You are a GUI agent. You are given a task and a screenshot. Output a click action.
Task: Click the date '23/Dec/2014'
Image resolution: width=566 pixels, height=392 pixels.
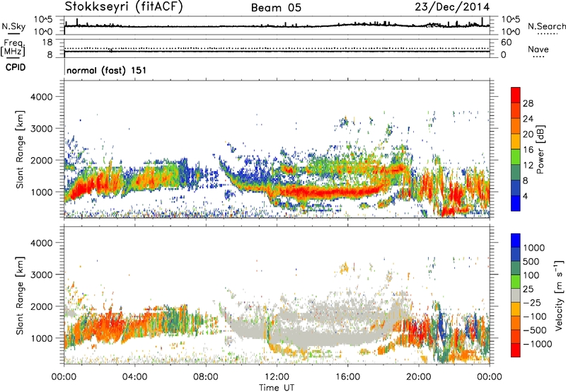click(x=452, y=7)
